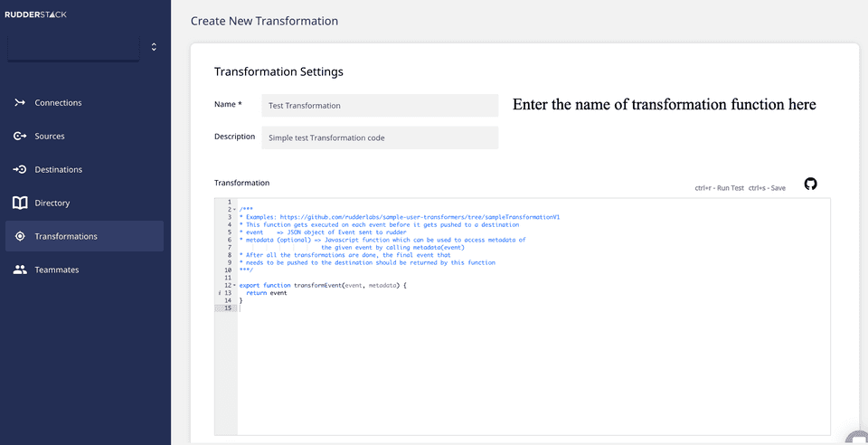
Task: Click line number 10 in gutter
Action: coord(228,270)
